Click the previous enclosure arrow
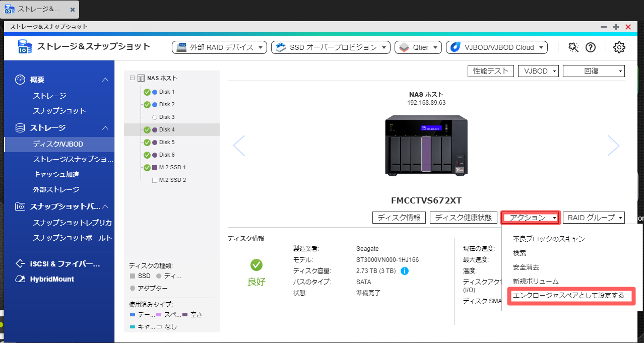Viewport: 644px width, 343px height. click(x=239, y=146)
